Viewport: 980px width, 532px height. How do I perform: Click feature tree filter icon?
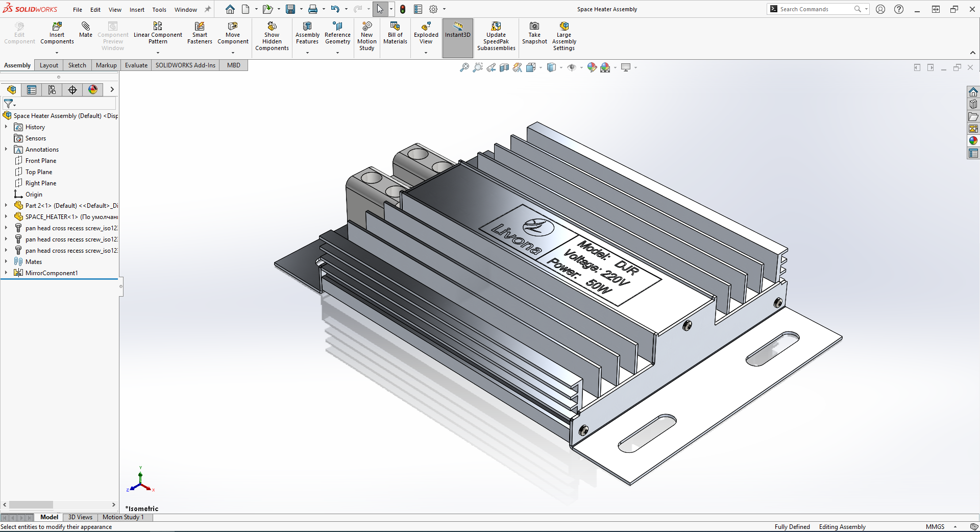click(x=9, y=104)
